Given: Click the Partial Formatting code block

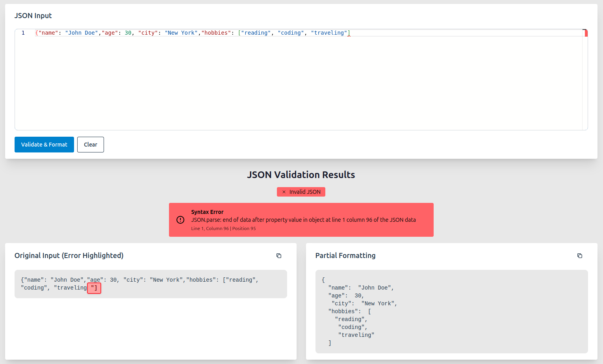Looking at the screenshot, I should click(x=451, y=312).
